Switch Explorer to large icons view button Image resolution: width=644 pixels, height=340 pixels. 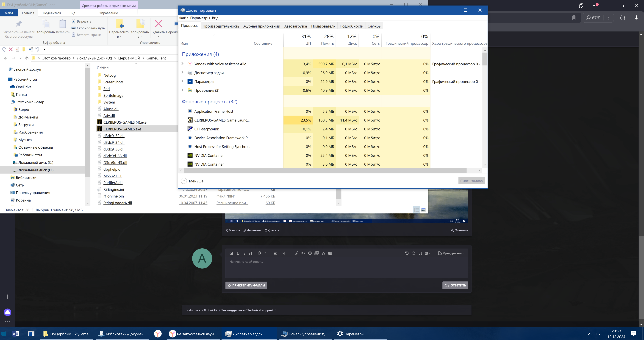click(423, 210)
